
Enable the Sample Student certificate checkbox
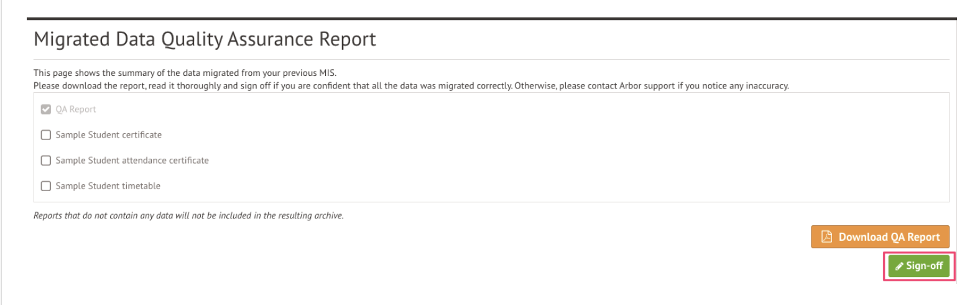click(x=45, y=135)
